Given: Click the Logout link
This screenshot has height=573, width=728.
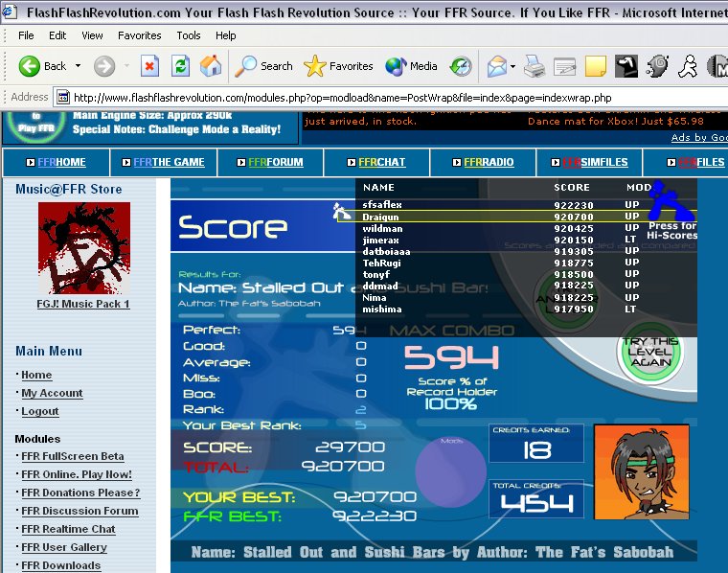Looking at the screenshot, I should click(x=40, y=411).
